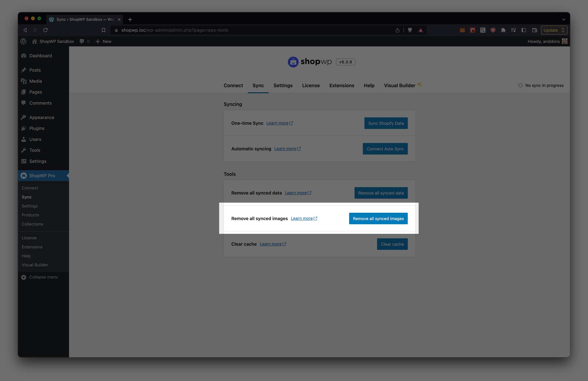This screenshot has width=588, height=381.
Task: Click the v6.3.9 version badge
Action: click(345, 62)
